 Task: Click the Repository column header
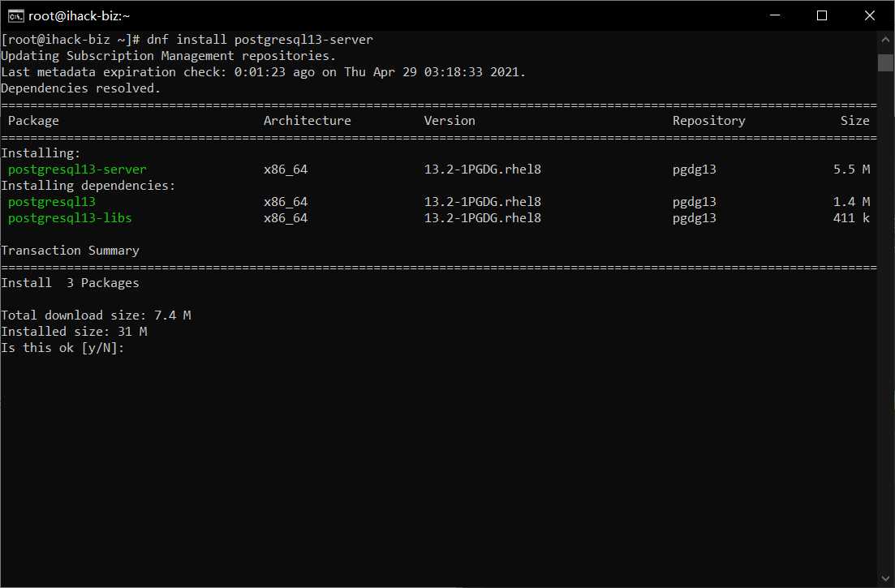tap(708, 120)
